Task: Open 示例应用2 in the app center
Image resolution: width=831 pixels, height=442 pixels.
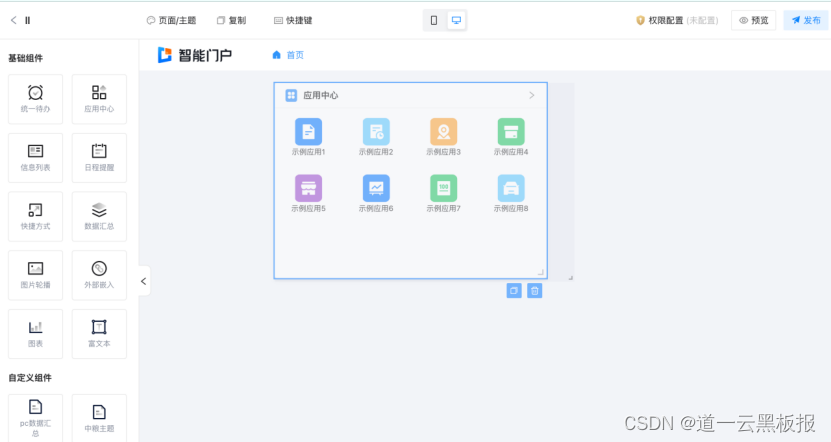Action: [x=376, y=137]
